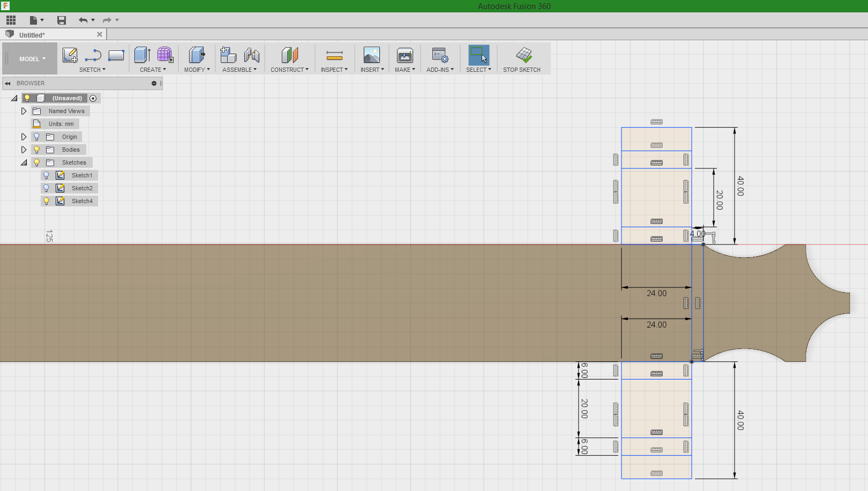
Task: Toggle visibility of Sketch4
Action: pos(47,201)
